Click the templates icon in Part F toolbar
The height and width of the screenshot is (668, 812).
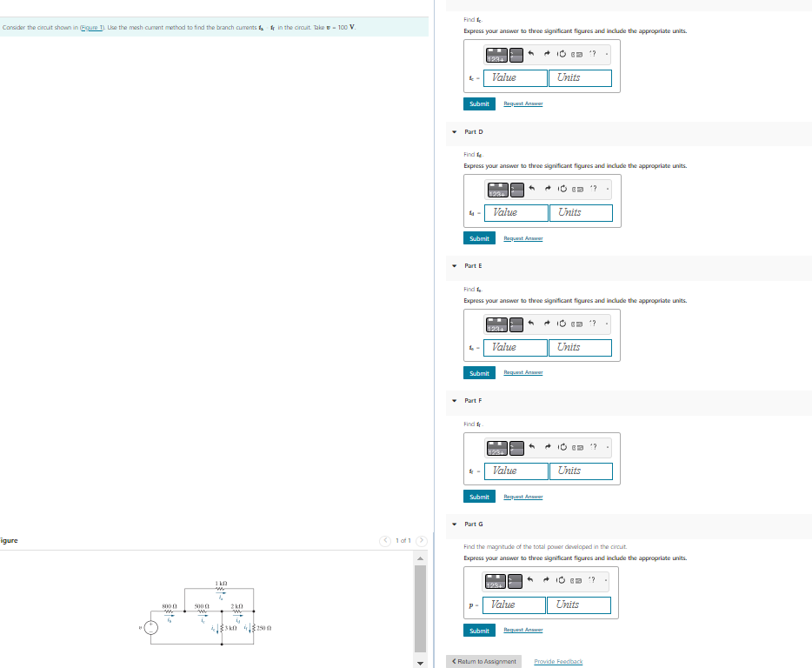pos(516,448)
